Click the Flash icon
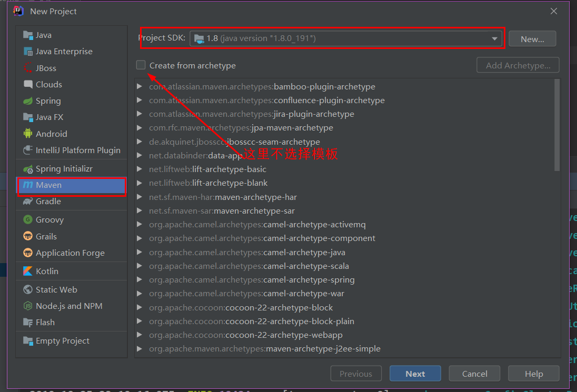This screenshot has width=577, height=392. point(28,323)
